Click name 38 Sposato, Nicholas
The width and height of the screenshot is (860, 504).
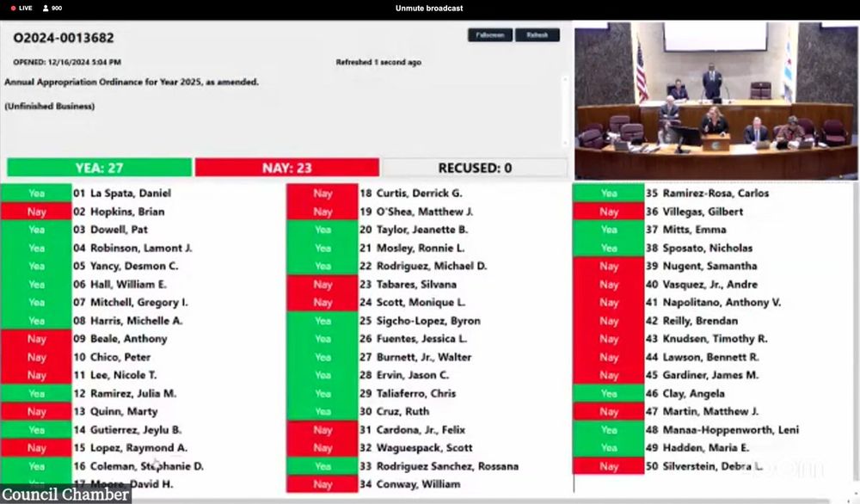click(x=699, y=248)
